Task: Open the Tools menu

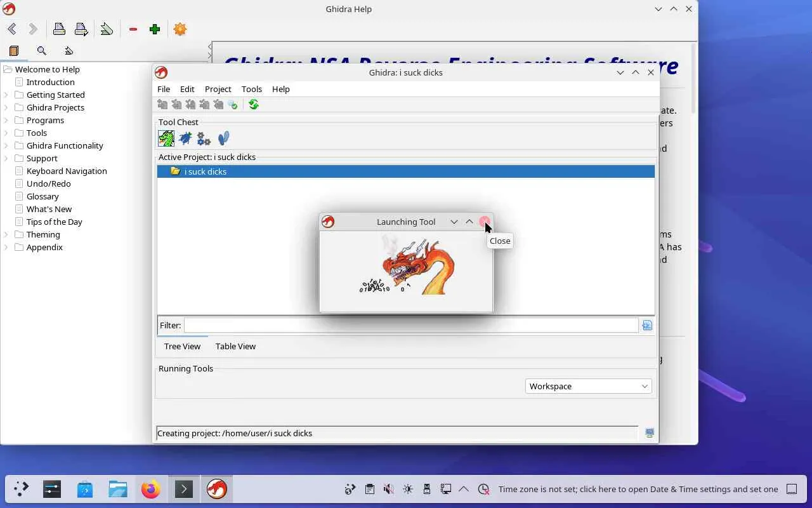Action: coord(251,89)
